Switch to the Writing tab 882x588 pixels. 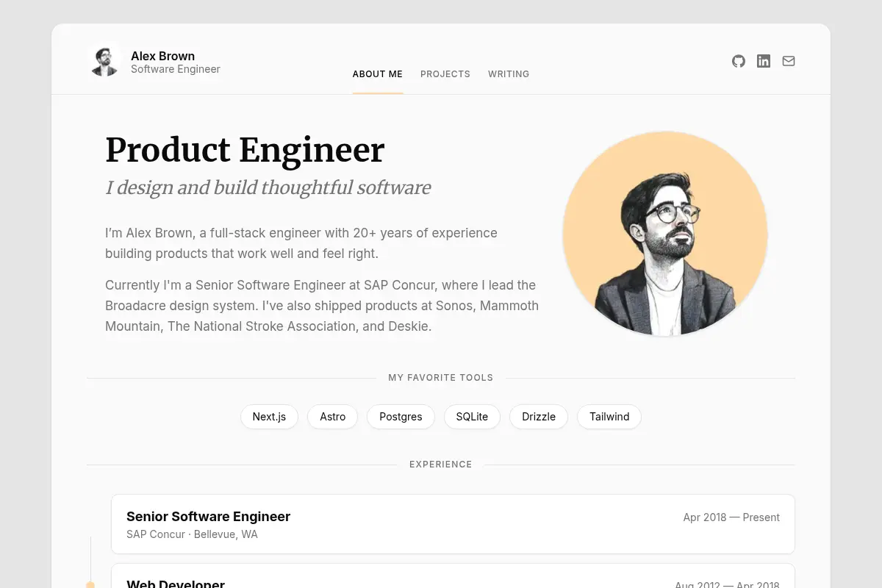click(x=509, y=74)
